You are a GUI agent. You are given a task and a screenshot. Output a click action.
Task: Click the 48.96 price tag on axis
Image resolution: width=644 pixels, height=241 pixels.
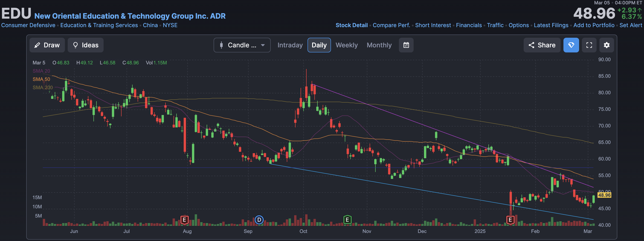(x=604, y=195)
